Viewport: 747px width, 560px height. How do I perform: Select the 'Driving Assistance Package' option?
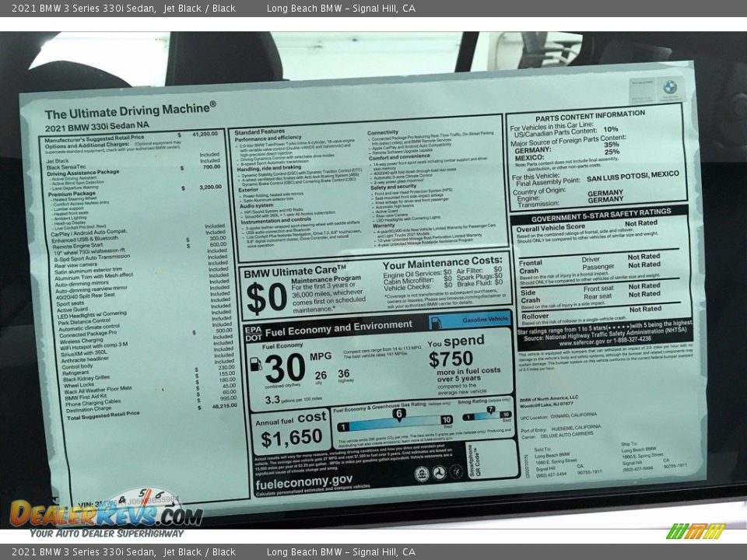point(83,173)
